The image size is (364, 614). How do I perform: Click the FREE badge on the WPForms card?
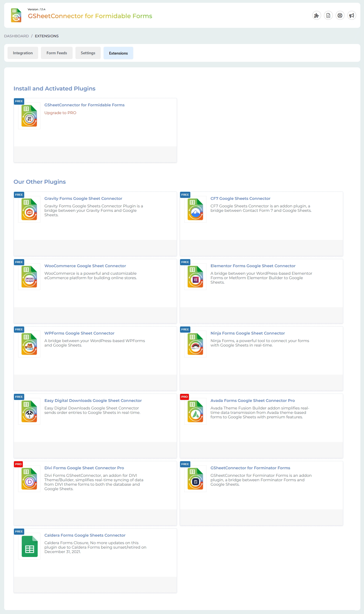(19, 329)
